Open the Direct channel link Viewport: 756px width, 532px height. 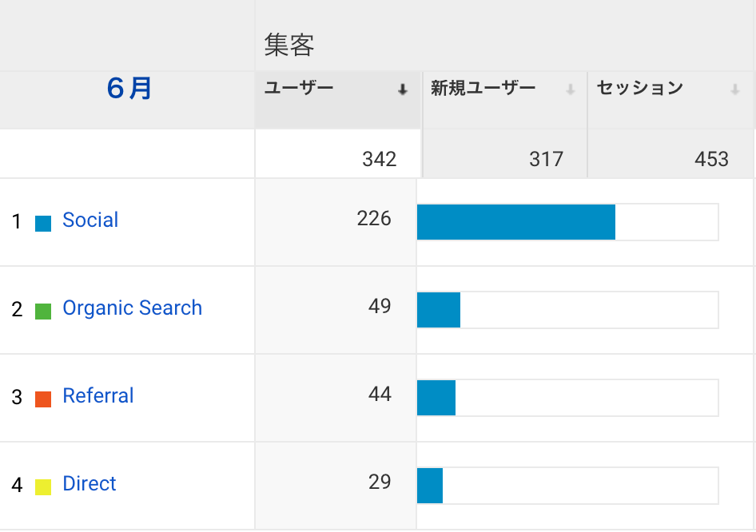coord(90,484)
